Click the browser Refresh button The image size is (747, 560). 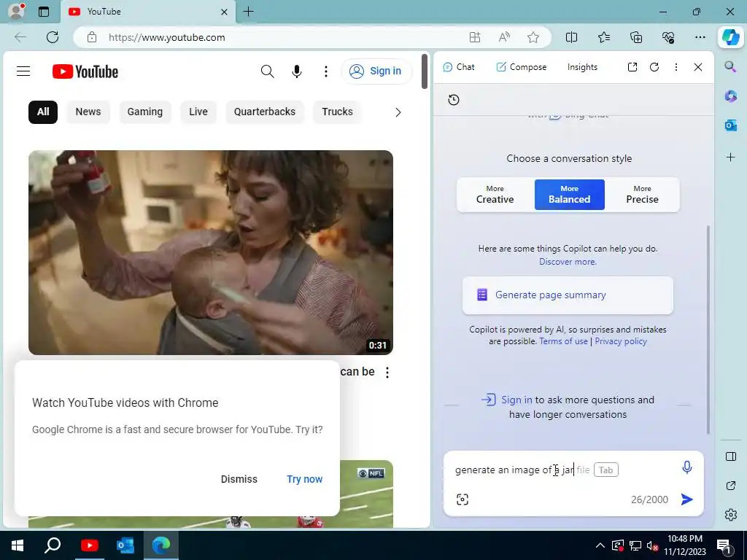pos(53,37)
